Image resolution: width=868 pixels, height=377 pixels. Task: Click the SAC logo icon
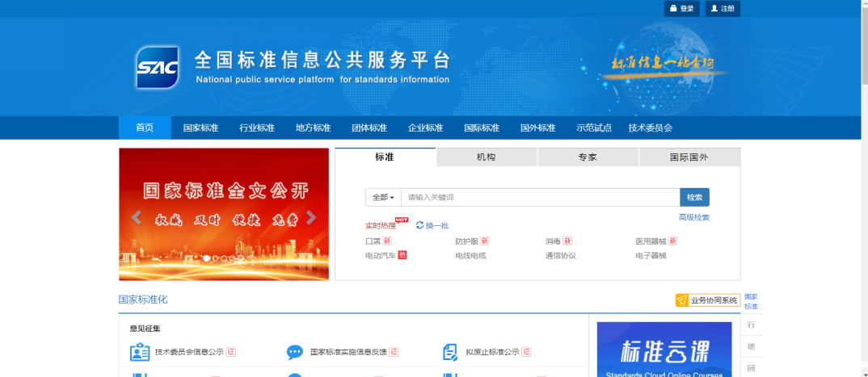[157, 67]
